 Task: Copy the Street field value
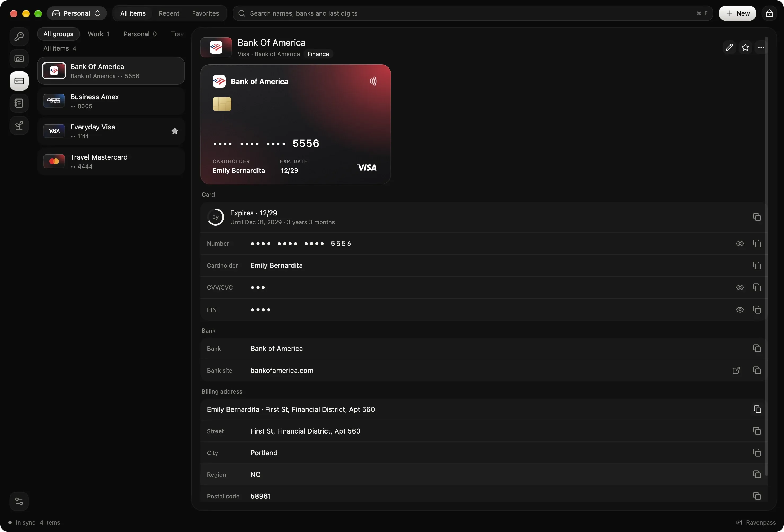pyautogui.click(x=757, y=431)
